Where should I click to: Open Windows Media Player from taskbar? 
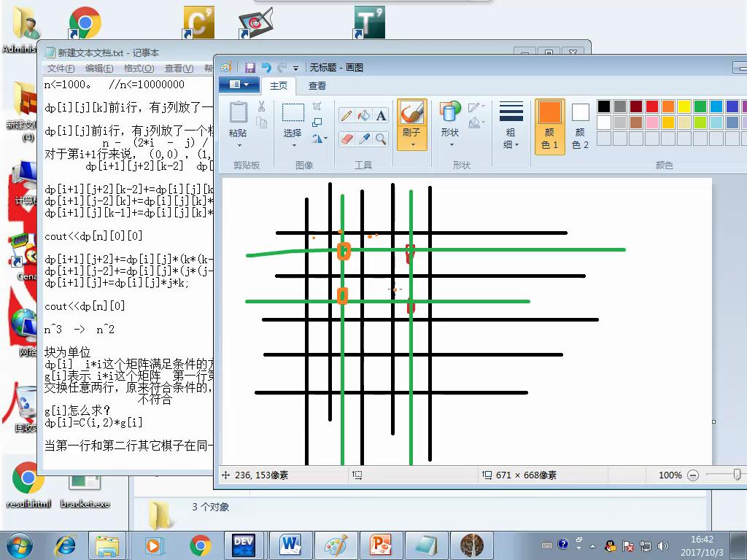pyautogui.click(x=153, y=545)
